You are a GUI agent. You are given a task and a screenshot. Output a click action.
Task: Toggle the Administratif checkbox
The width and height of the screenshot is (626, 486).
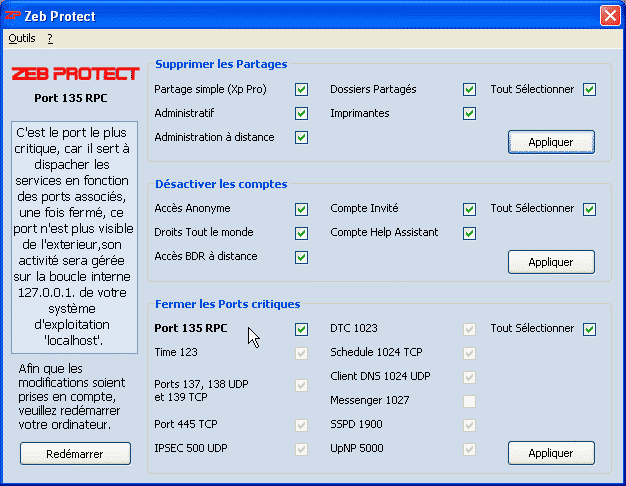(x=301, y=113)
